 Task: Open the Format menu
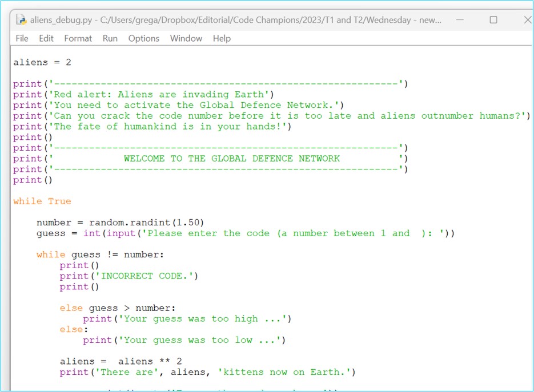78,38
